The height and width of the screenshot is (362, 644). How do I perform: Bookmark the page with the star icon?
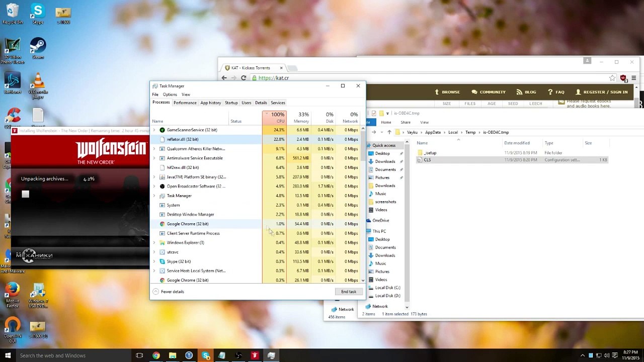(x=612, y=78)
